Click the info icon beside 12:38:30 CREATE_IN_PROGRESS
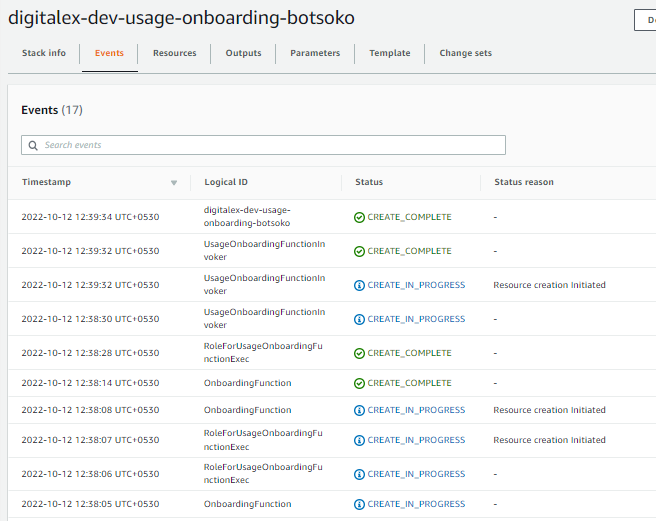Image resolution: width=656 pixels, height=521 pixels. 359,319
